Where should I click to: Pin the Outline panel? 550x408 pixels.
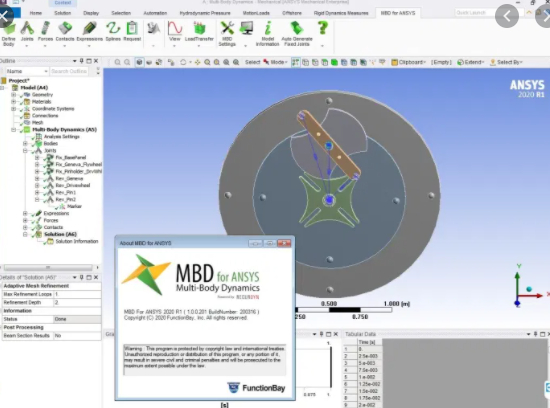(x=82, y=61)
